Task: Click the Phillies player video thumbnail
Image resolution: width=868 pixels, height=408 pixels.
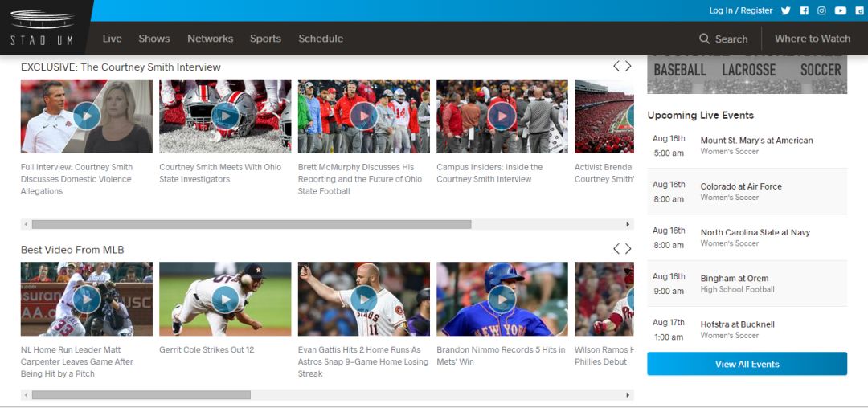Action: 604,299
